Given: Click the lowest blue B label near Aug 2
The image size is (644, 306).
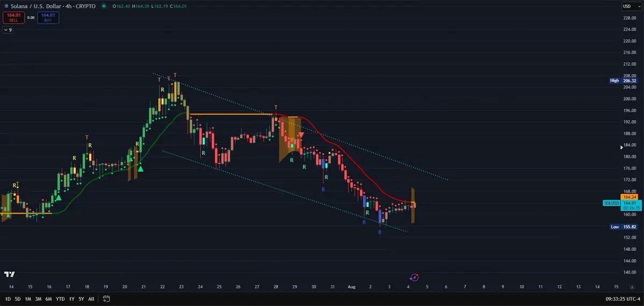Looking at the screenshot, I should click(380, 232).
